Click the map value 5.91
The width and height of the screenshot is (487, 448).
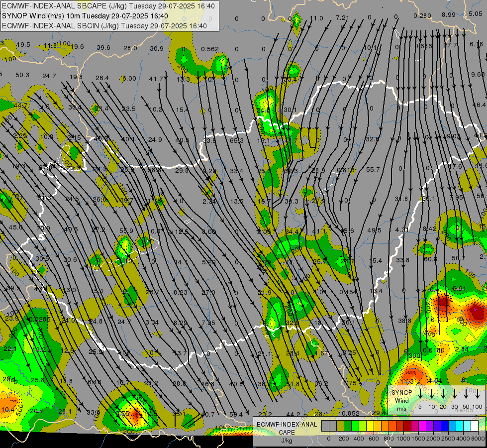point(459,289)
